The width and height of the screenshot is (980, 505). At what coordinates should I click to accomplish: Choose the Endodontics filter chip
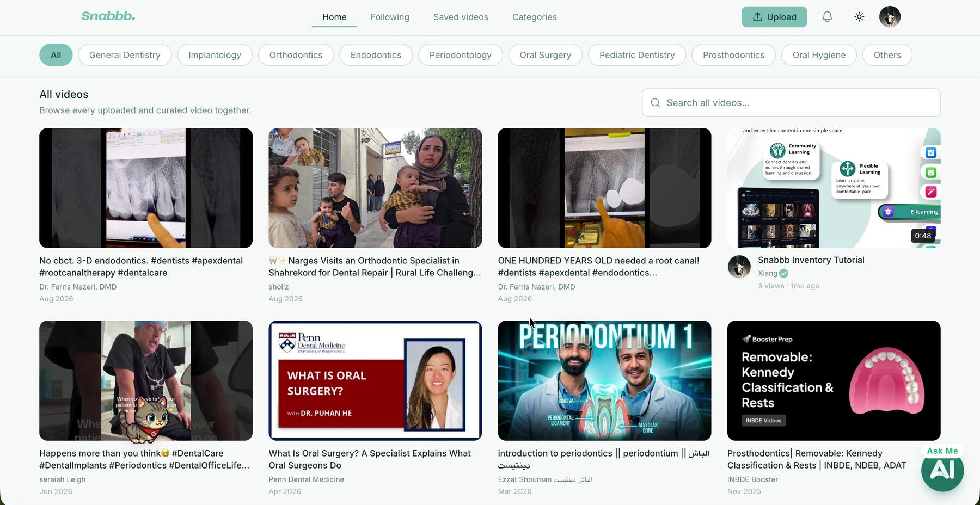(376, 55)
